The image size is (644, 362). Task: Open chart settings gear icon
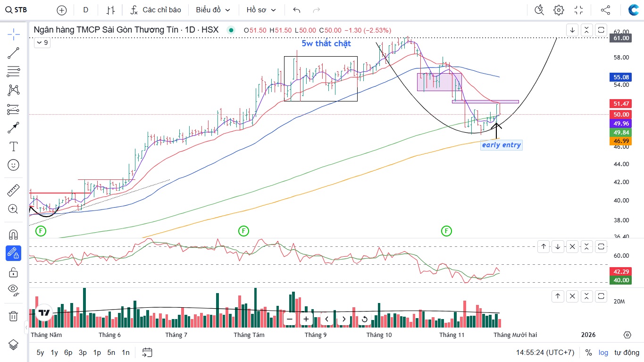[559, 10]
